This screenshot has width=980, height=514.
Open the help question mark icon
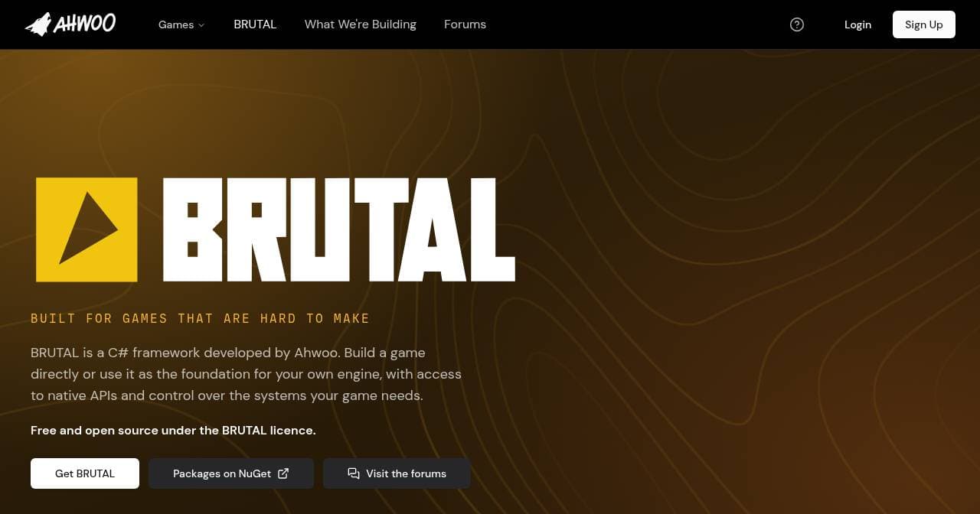click(797, 24)
